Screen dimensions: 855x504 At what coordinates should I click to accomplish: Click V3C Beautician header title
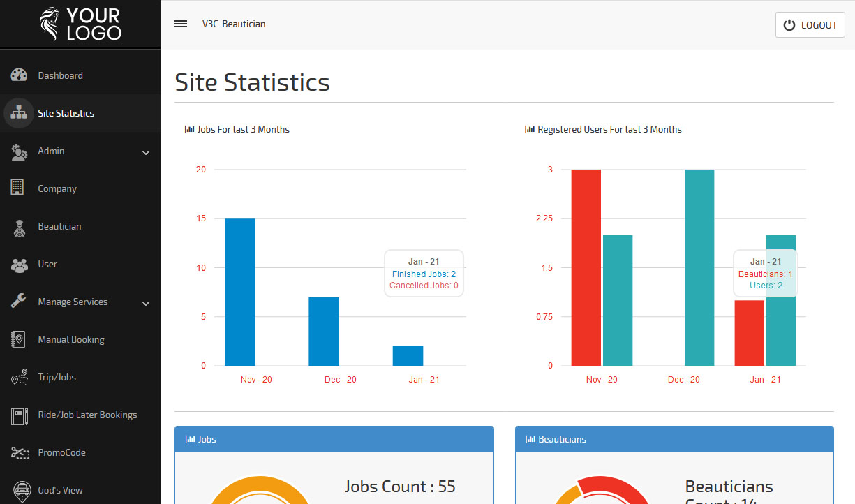(x=234, y=24)
